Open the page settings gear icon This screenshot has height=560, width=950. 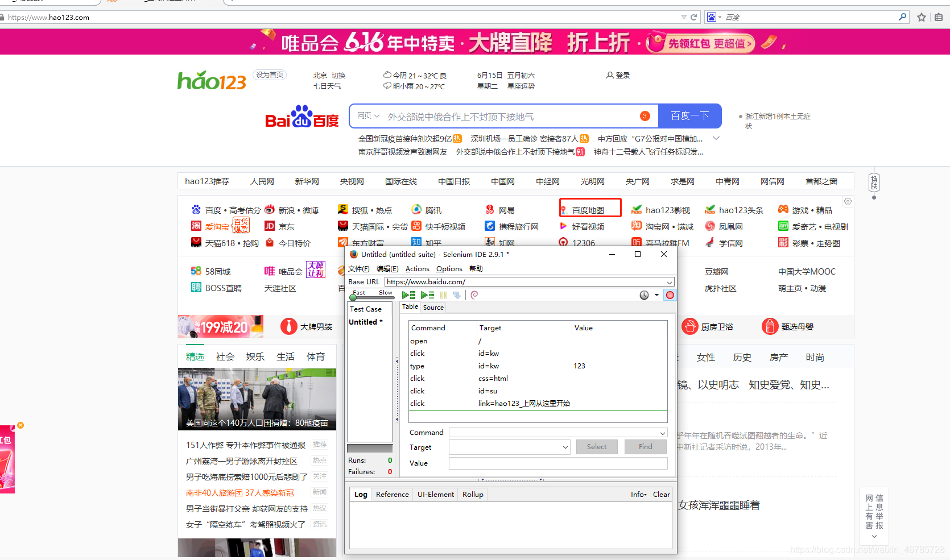tap(848, 201)
